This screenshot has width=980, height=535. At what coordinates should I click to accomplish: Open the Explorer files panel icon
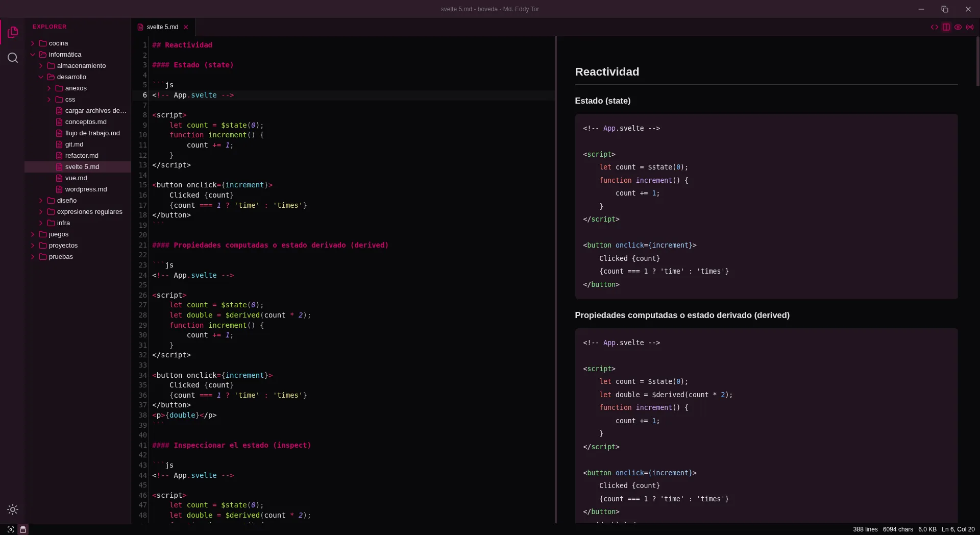(13, 32)
